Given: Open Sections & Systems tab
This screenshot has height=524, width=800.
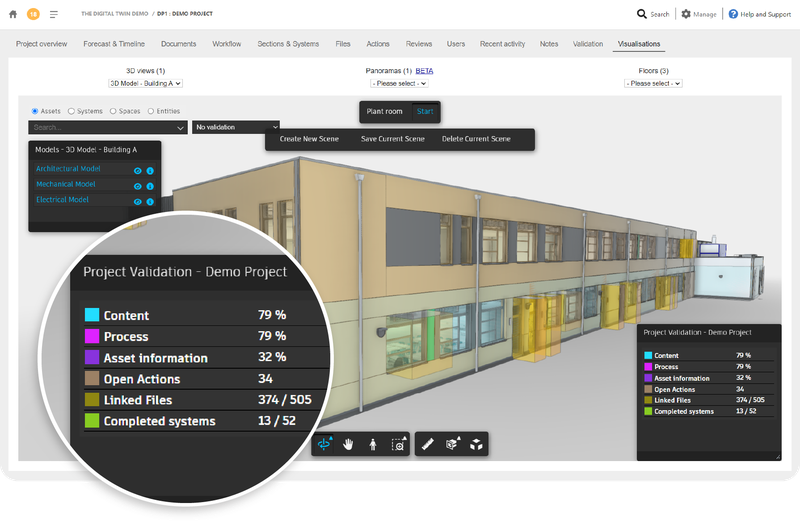Looking at the screenshot, I should (288, 44).
